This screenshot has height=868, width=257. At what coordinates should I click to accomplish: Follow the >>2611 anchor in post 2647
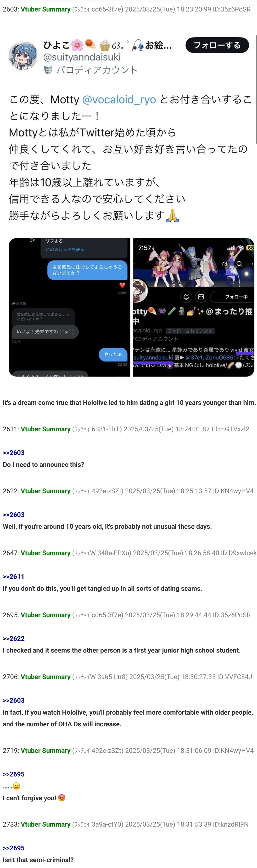(x=14, y=577)
